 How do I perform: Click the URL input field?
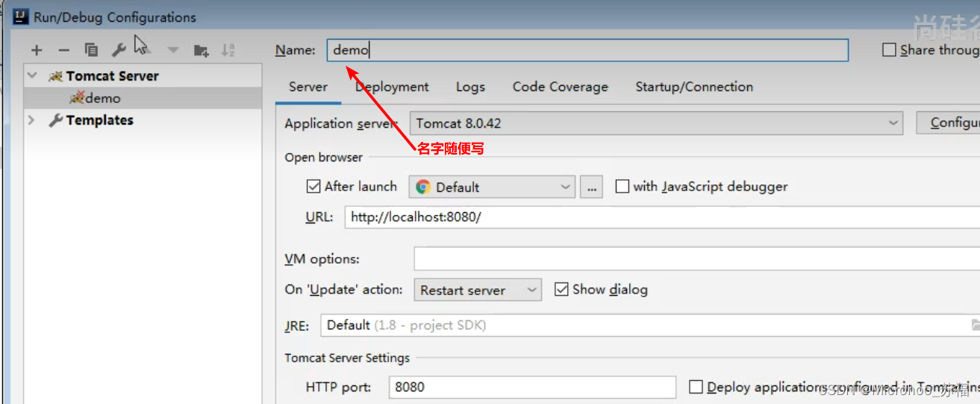pyautogui.click(x=662, y=217)
